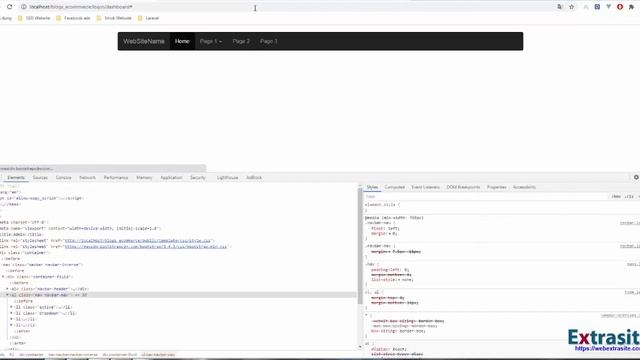
Task: Select ul.nav.navbar-nav in the breadcrumb bar
Action: [158, 355]
